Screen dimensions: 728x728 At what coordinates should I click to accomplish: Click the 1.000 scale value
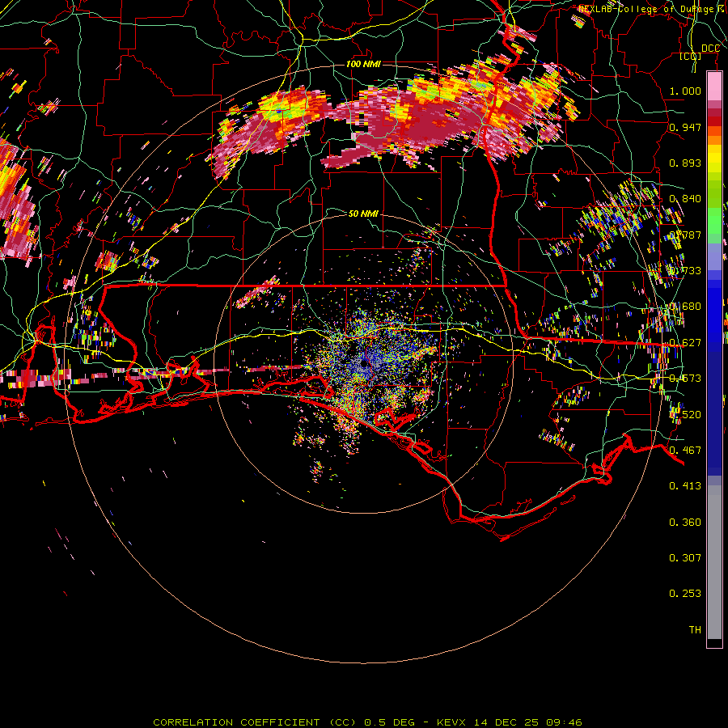[685, 91]
